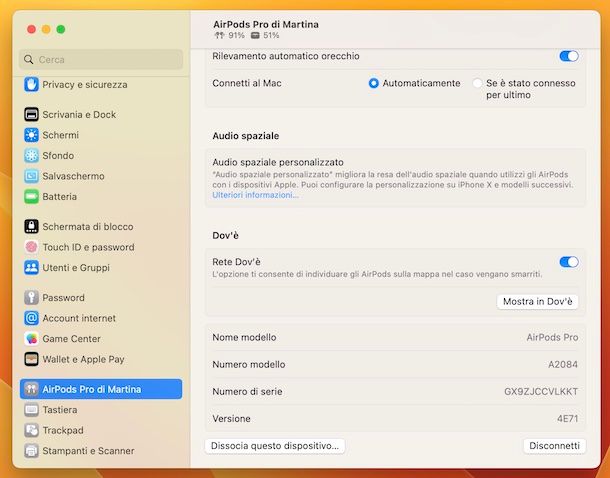The height and width of the screenshot is (478, 610).
Task: Click the Utenti e Gruppi people icon
Action: coord(31,268)
